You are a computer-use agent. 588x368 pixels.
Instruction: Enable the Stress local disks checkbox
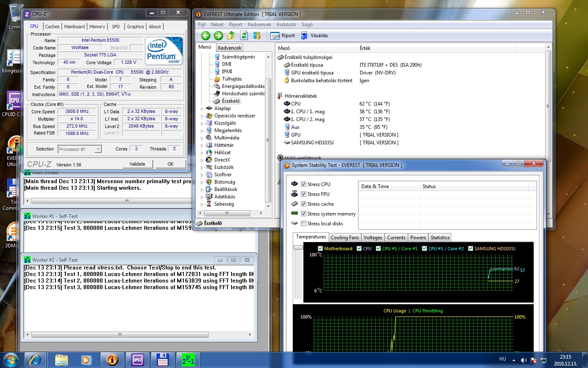[x=303, y=224]
